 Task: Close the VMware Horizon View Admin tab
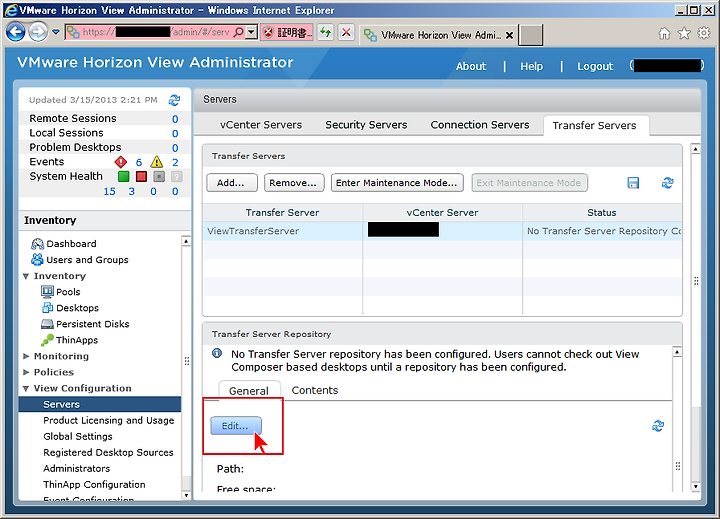point(509,35)
